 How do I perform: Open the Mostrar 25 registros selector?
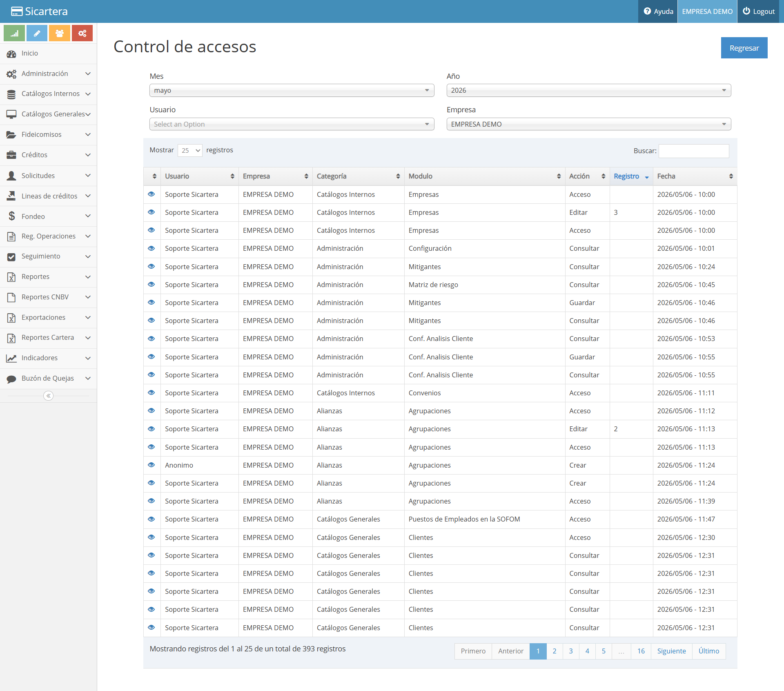(190, 150)
